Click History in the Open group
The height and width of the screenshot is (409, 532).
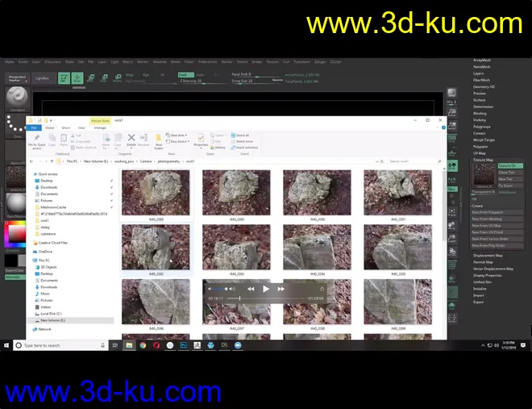point(218,148)
